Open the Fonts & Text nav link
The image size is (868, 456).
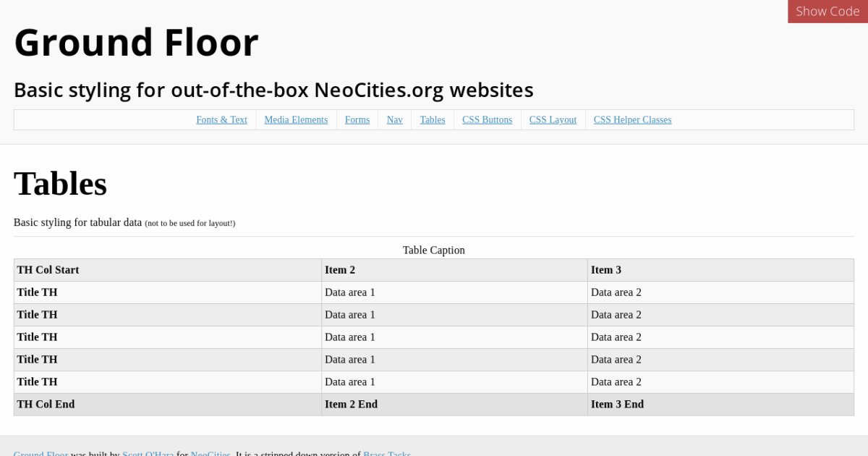[221, 120]
